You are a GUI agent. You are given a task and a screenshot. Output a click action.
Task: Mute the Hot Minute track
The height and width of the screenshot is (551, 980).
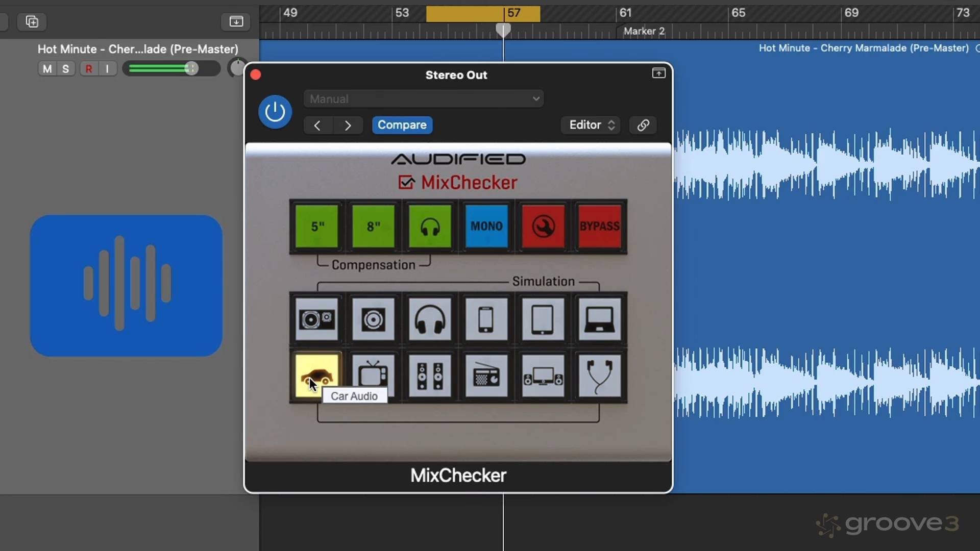[47, 69]
